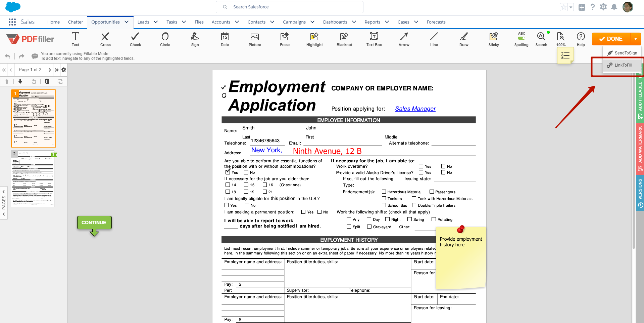Expand the Leads tab dropdown
Image resolution: width=644 pixels, height=323 pixels.
[156, 22]
